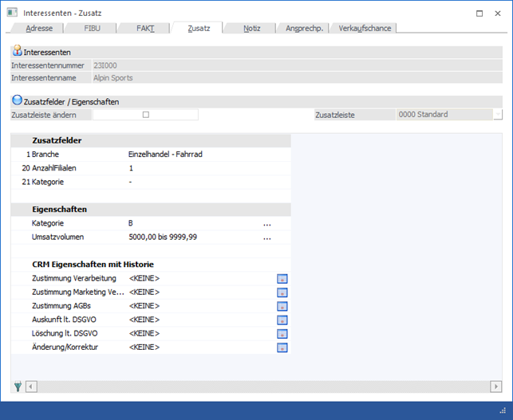The width and height of the screenshot is (513, 420).
Task: Open history for Zustimmung Verarbeitung
Action: [282, 279]
